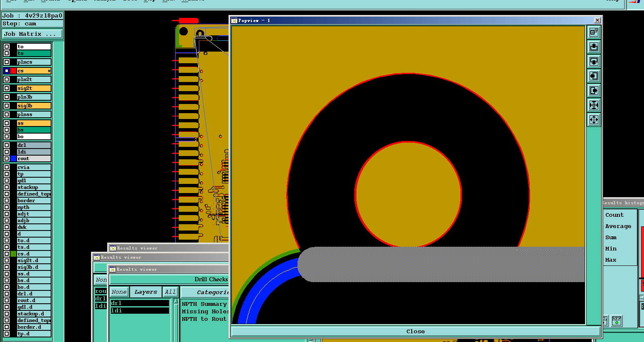Screen dimensions: 644x342
Task: Pan the Popview up with the up-arrow icon
Action: click(594, 47)
